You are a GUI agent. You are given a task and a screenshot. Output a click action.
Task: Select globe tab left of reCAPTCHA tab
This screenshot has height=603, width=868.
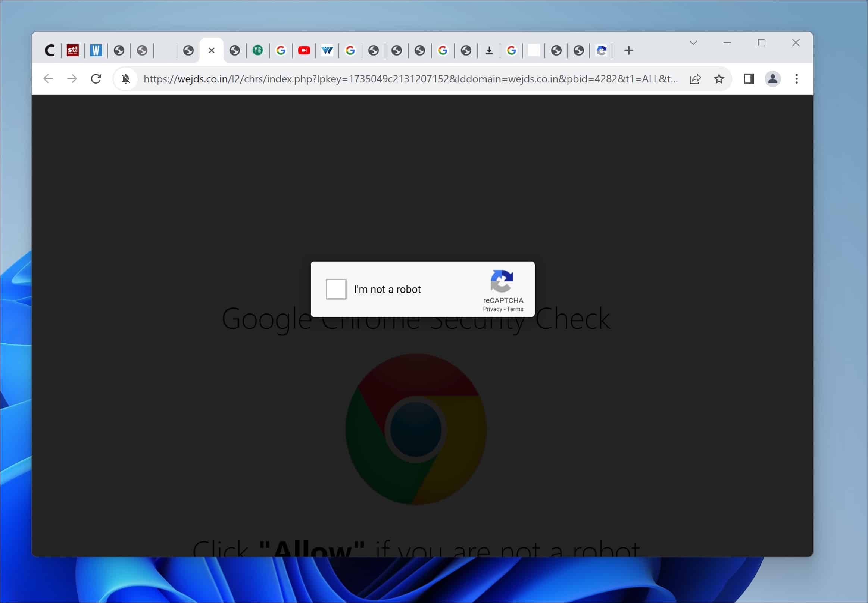578,50
